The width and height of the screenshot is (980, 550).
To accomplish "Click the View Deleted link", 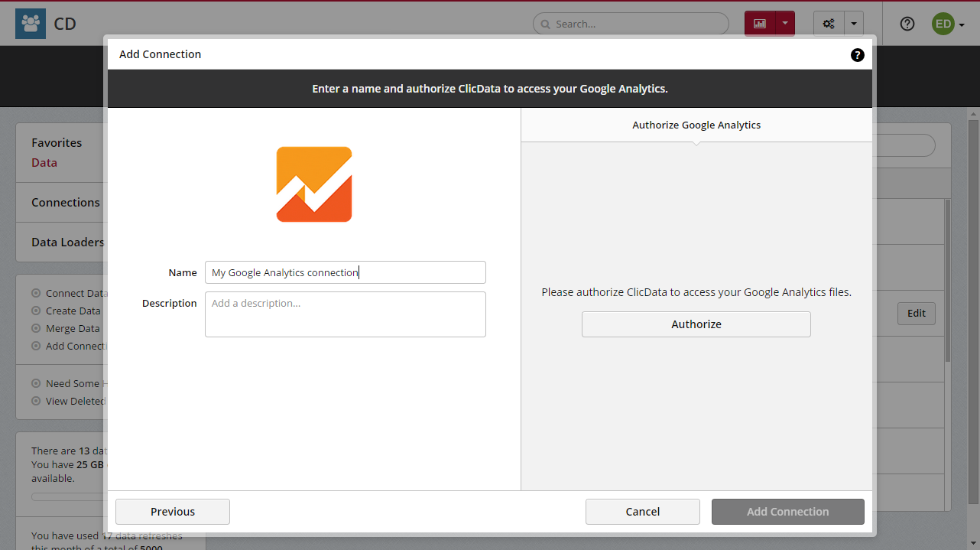I will click(76, 401).
